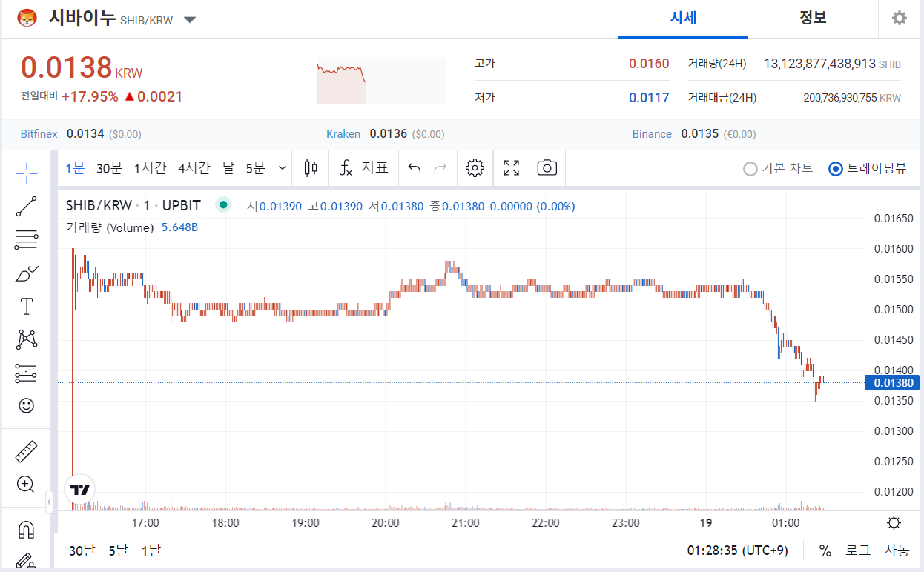Set interval to 4시간
This screenshot has height=572, width=924.
pyautogui.click(x=194, y=168)
